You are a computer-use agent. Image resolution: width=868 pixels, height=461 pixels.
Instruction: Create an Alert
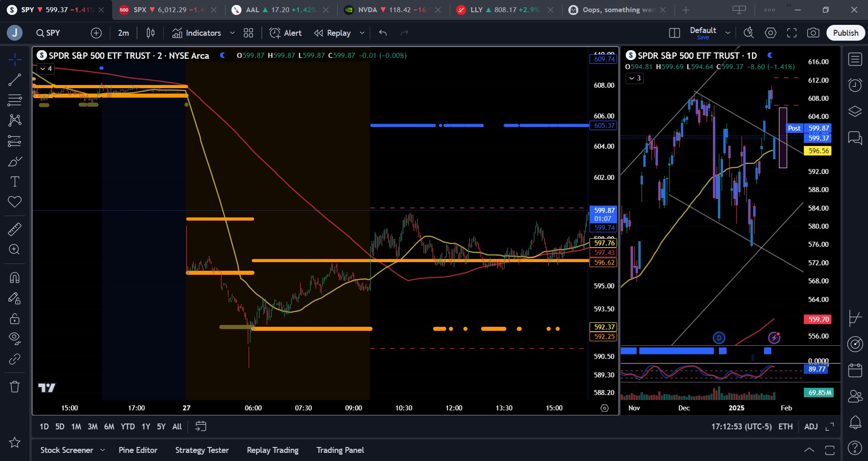[286, 33]
